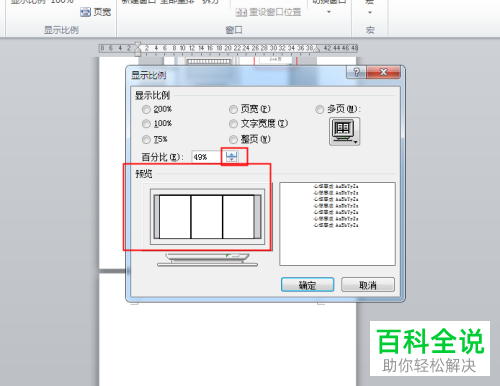Close the 显示比例 dialog
This screenshot has width=500, height=386.
[x=383, y=72]
